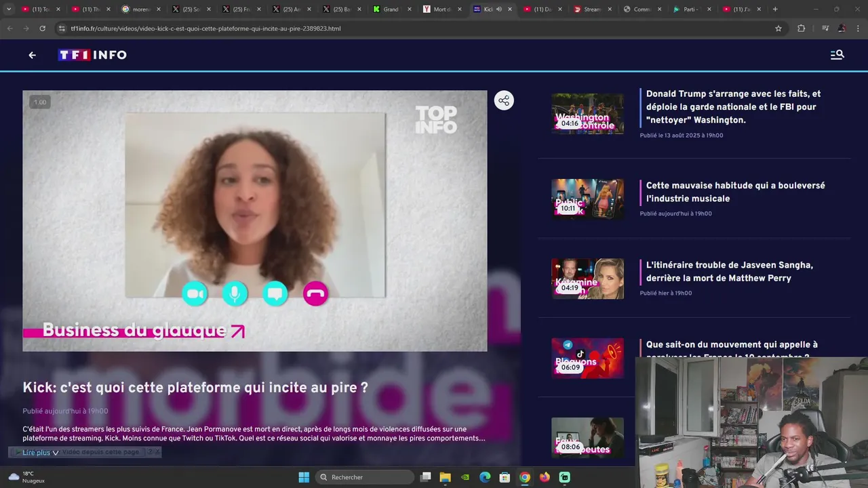This screenshot has height=488, width=868.
Task: Click the main video player area
Action: pos(255,221)
